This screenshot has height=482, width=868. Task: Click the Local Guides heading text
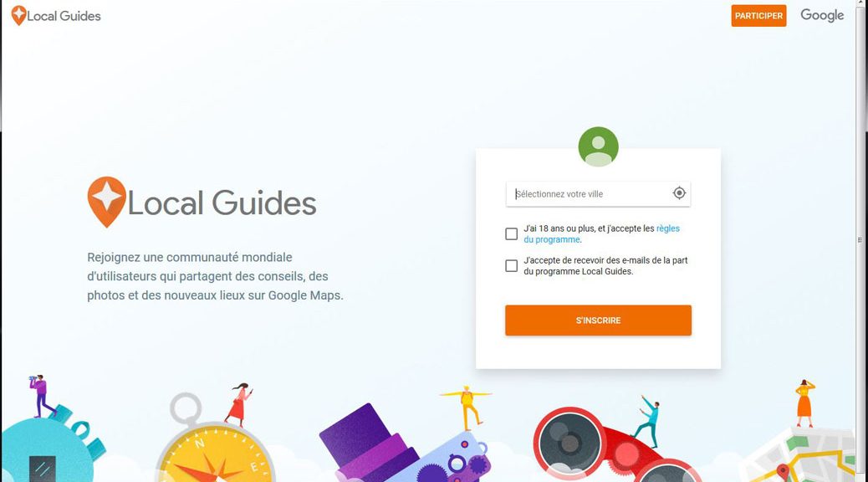(222, 203)
